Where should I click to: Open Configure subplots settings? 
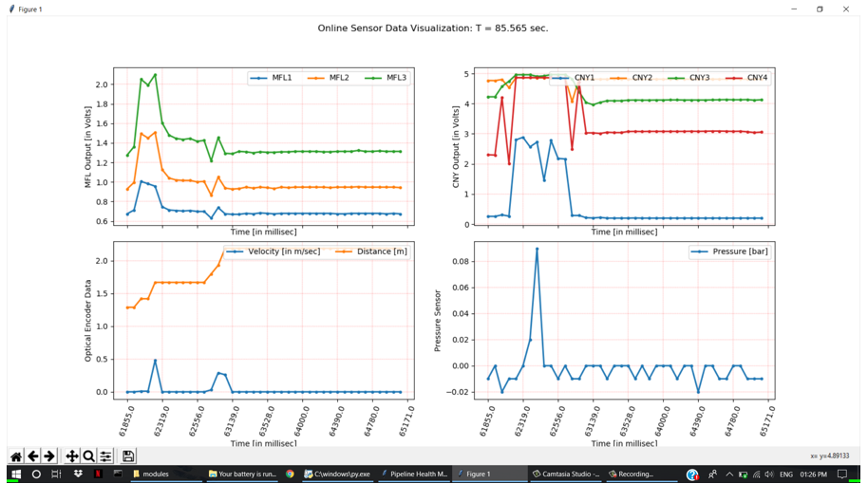105,456
